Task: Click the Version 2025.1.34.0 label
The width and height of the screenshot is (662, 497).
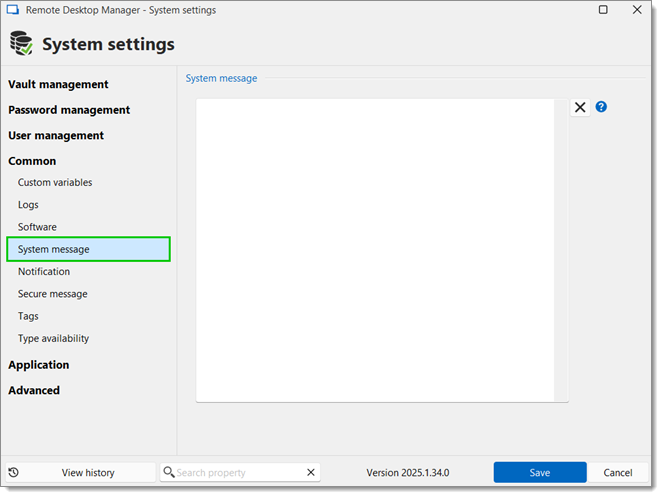Action: [x=408, y=473]
